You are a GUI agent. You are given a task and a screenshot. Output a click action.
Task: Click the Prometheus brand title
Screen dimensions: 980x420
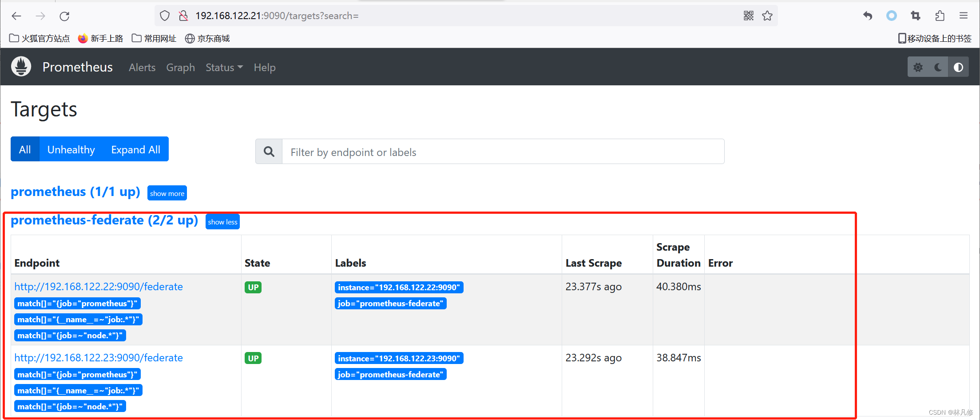[78, 67]
